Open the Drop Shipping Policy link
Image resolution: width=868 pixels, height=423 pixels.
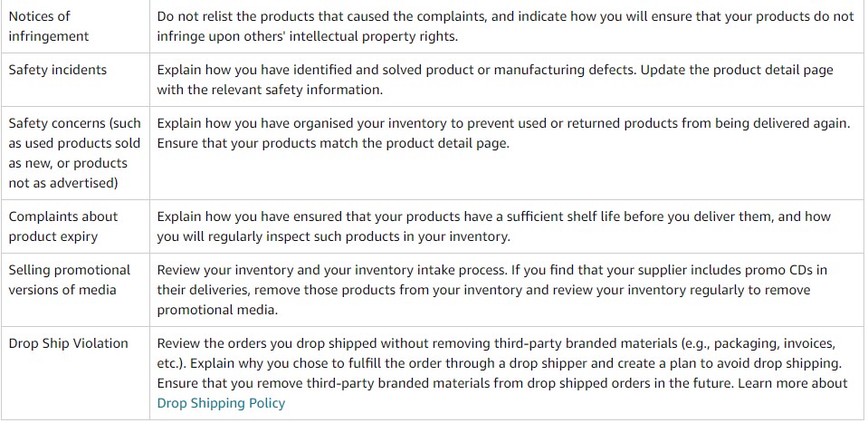pos(221,403)
